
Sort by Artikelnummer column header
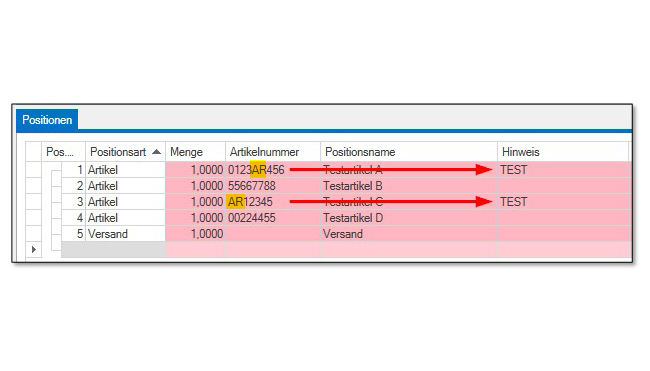(273, 152)
